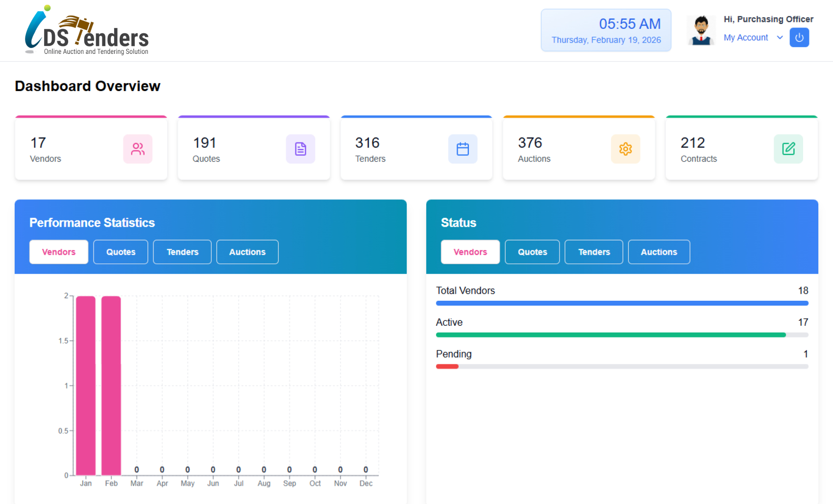The width and height of the screenshot is (833, 504).
Task: Open the My Account link
Action: 746,38
